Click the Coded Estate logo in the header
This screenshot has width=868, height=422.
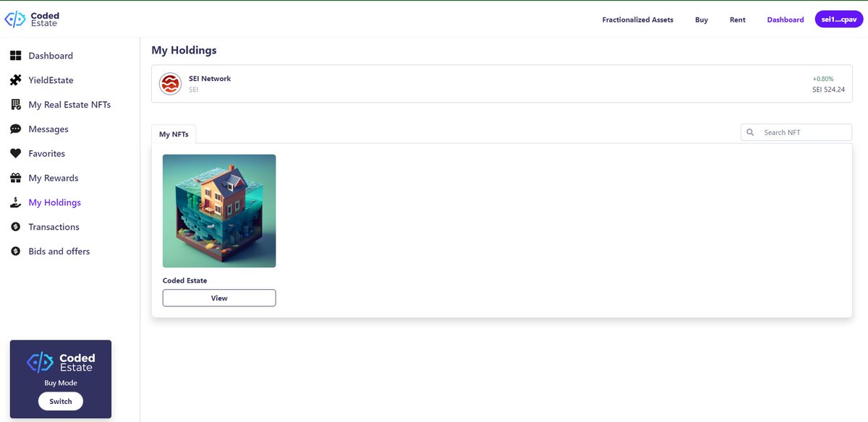coord(33,20)
